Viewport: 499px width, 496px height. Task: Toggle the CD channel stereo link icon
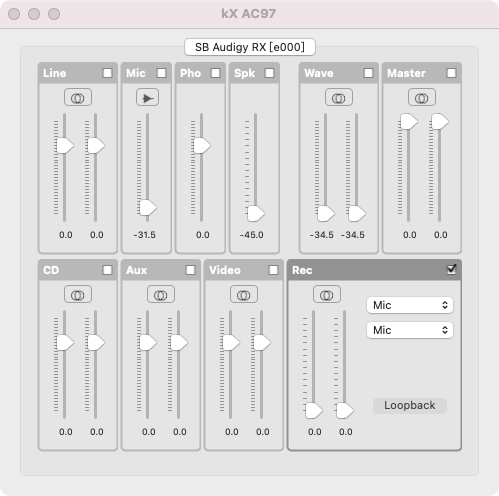[x=78, y=294]
